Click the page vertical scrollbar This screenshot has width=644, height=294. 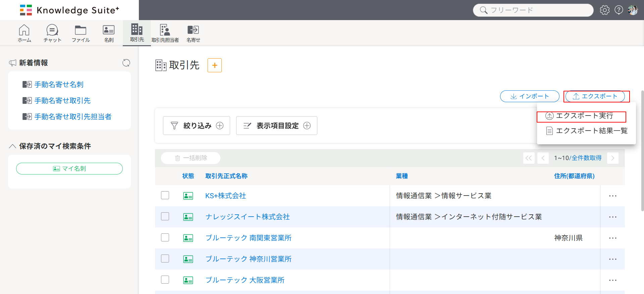(x=642, y=151)
